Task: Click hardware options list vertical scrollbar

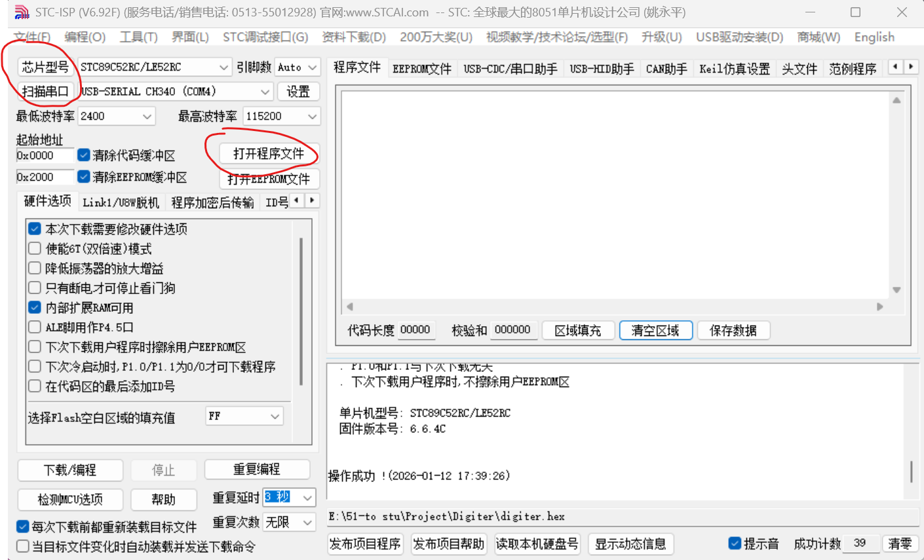Action: click(x=301, y=312)
